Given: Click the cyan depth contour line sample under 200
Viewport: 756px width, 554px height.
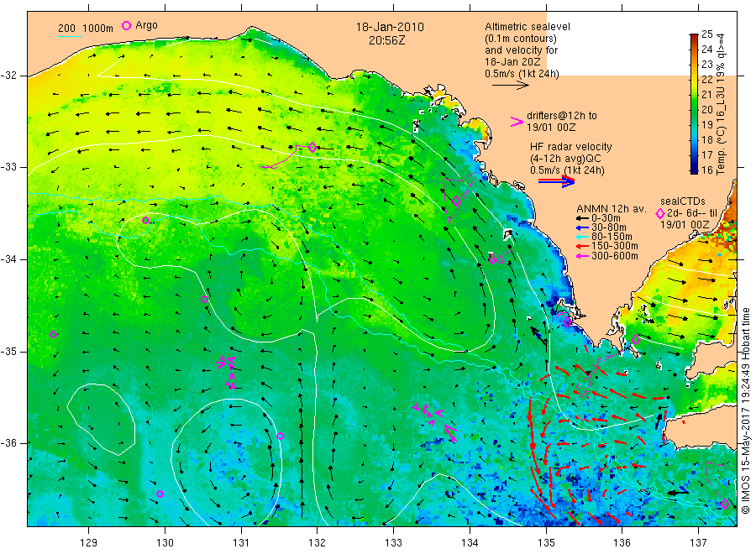Looking at the screenshot, I should [x=70, y=36].
